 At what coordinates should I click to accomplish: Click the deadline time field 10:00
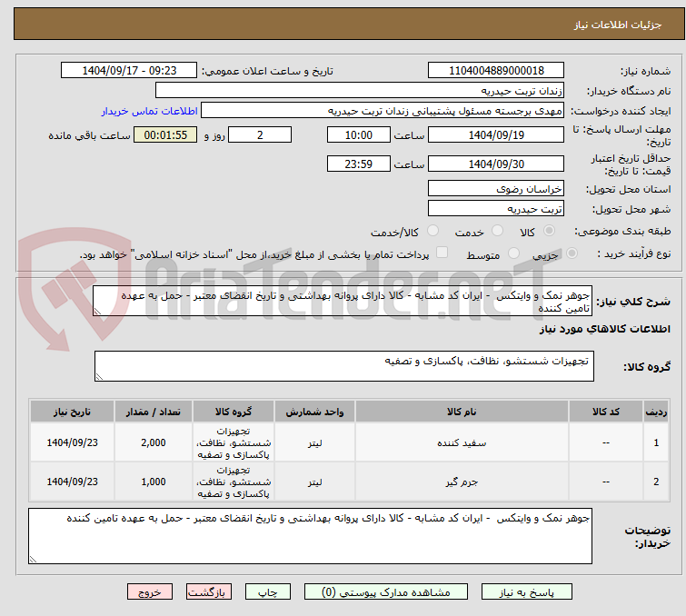(358, 134)
